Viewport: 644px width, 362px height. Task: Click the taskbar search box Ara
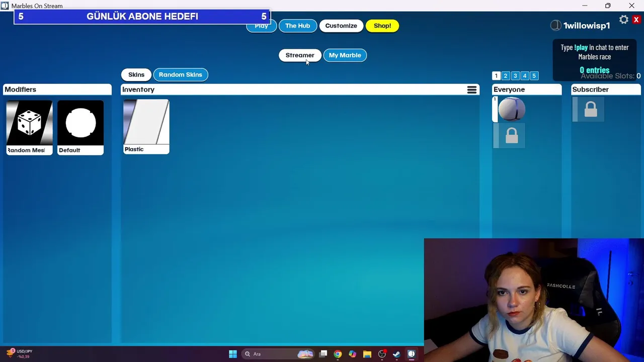[x=278, y=354]
